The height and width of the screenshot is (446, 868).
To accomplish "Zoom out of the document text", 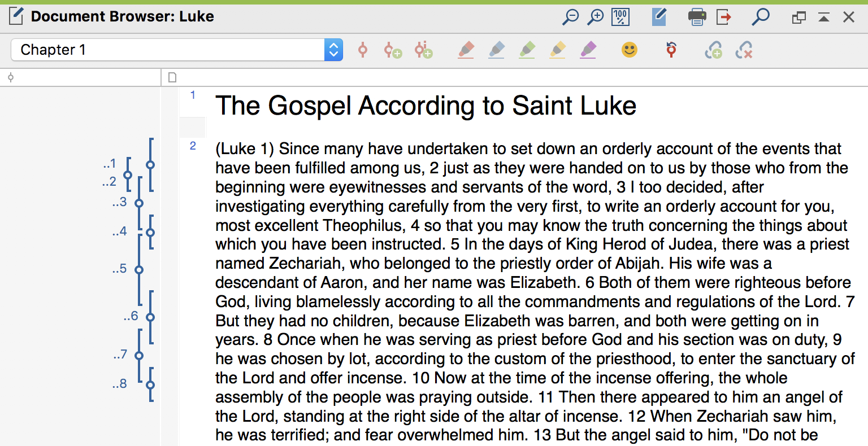I will pyautogui.click(x=570, y=17).
